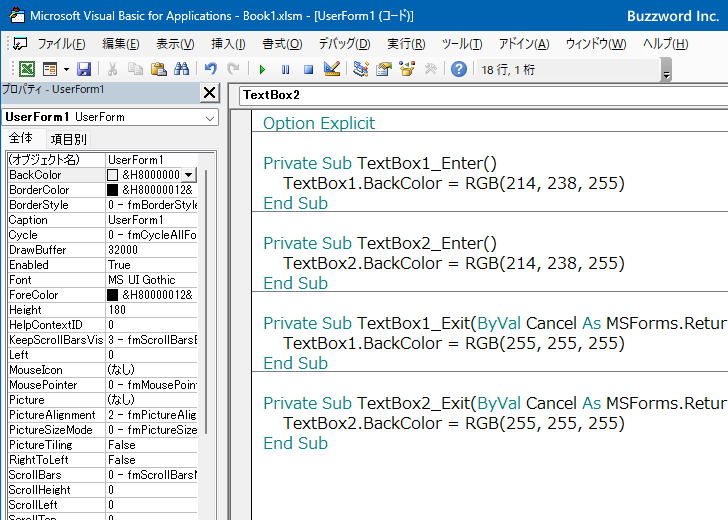Select the PictureAlignment property row
The width and height of the screenshot is (728, 520).
103,415
